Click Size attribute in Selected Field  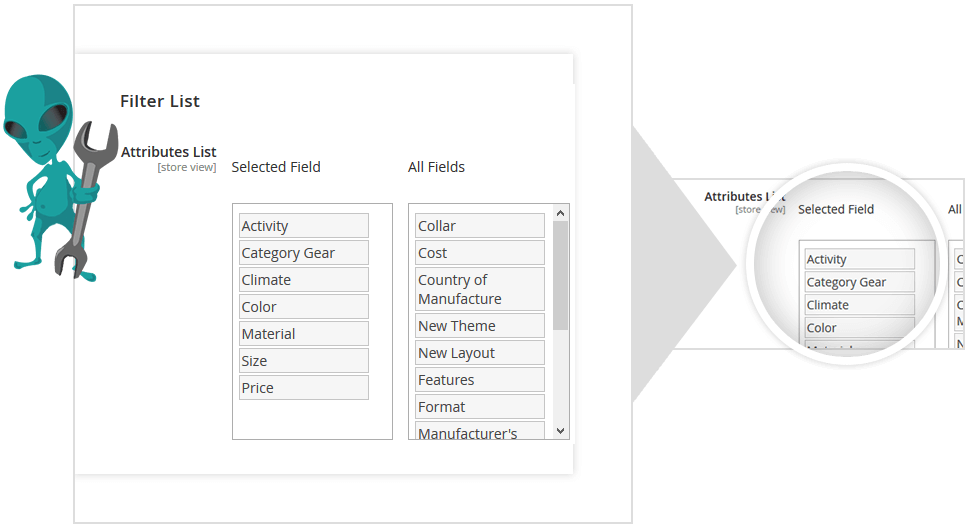(x=304, y=361)
